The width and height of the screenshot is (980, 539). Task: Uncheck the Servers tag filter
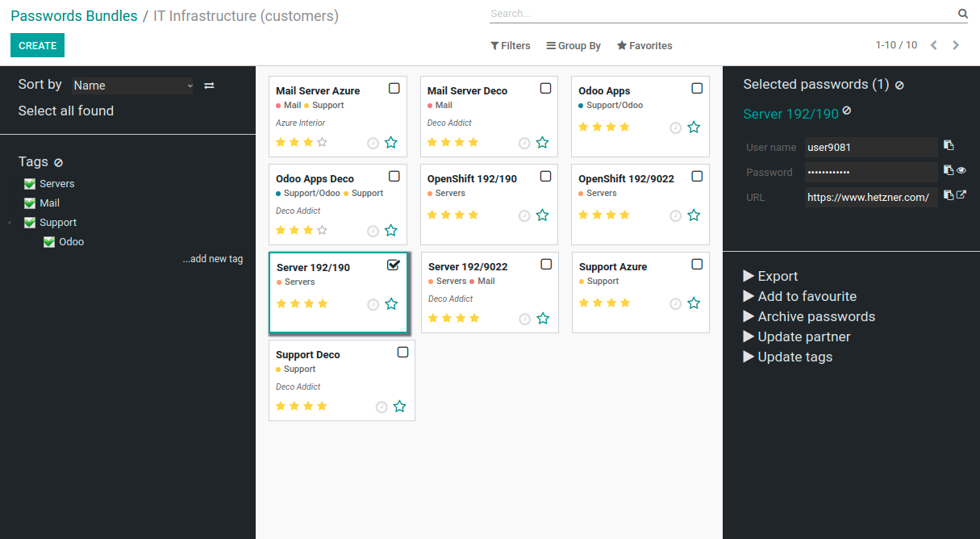click(30, 184)
